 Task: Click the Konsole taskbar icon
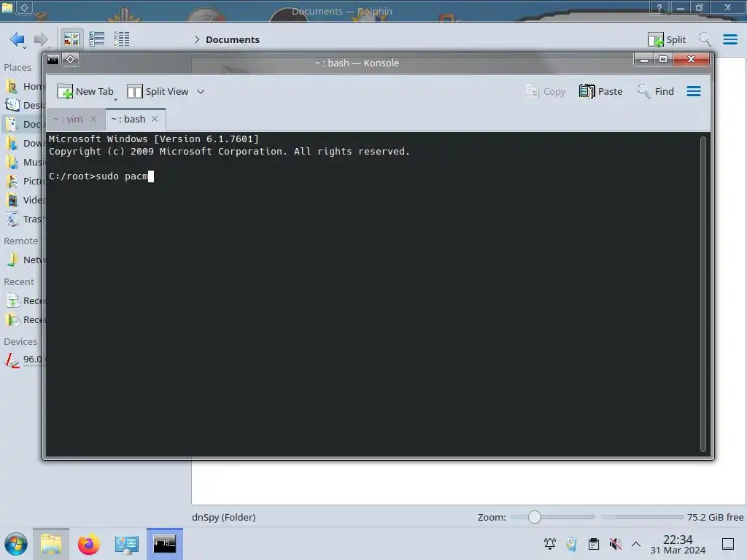click(165, 544)
